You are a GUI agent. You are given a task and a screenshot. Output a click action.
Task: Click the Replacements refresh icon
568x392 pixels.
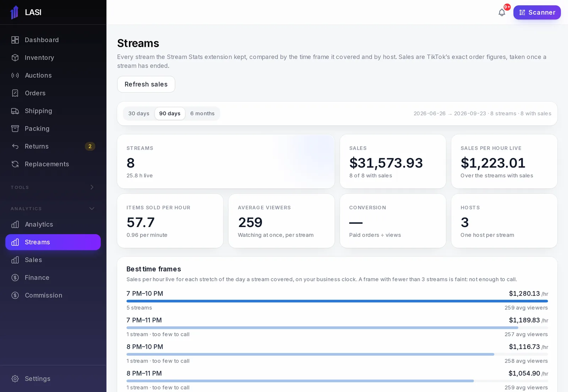tap(15, 164)
